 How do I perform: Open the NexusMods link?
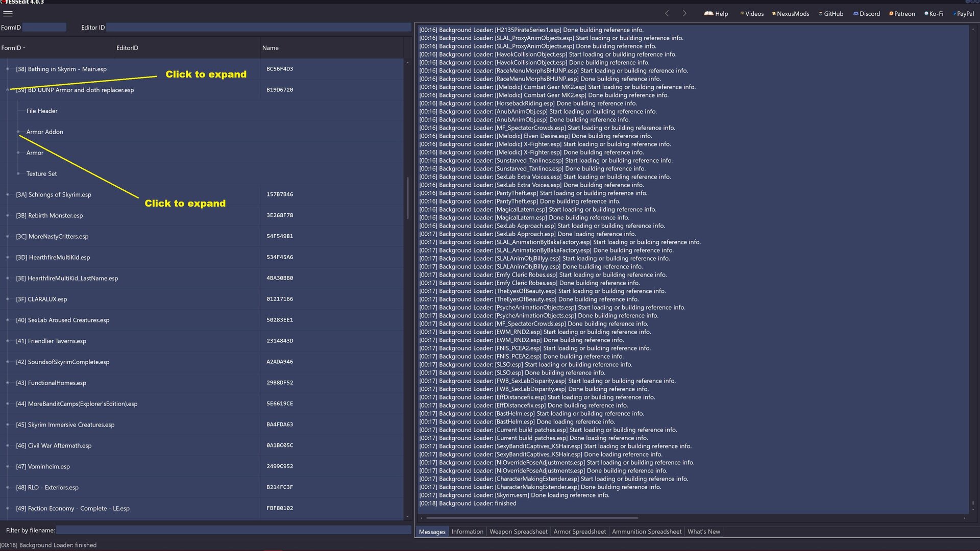[791, 14]
